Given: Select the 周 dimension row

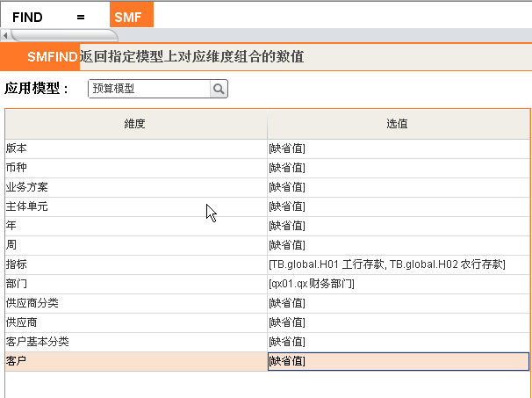Looking at the screenshot, I should pyautogui.click(x=136, y=245).
